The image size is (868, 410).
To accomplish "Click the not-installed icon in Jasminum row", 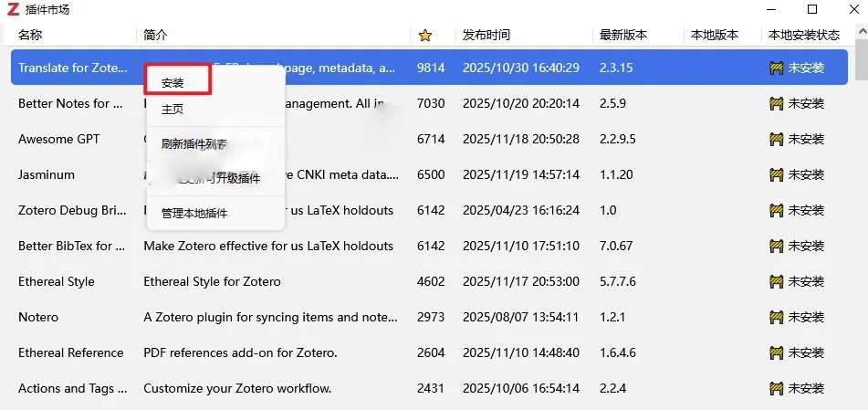I will pos(777,175).
